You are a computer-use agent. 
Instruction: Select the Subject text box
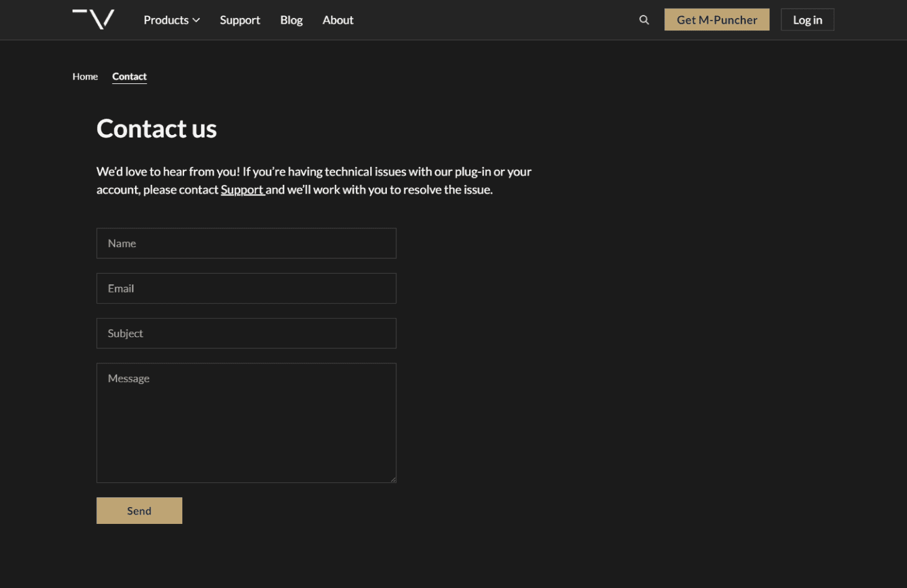click(x=246, y=334)
